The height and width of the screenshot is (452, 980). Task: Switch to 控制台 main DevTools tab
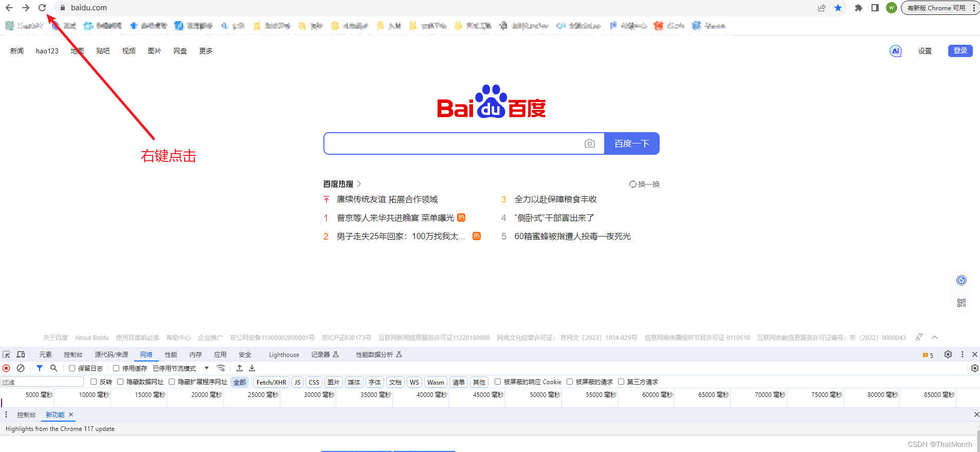(x=73, y=354)
